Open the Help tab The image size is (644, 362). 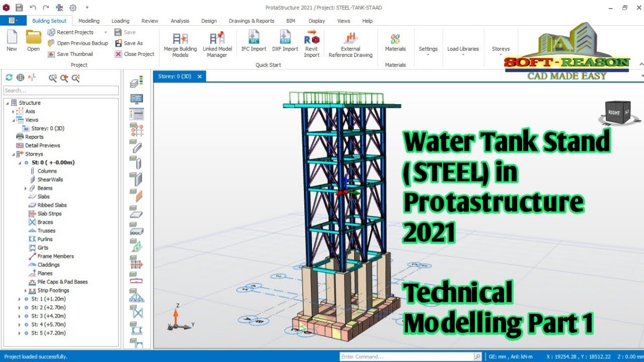[x=367, y=21]
